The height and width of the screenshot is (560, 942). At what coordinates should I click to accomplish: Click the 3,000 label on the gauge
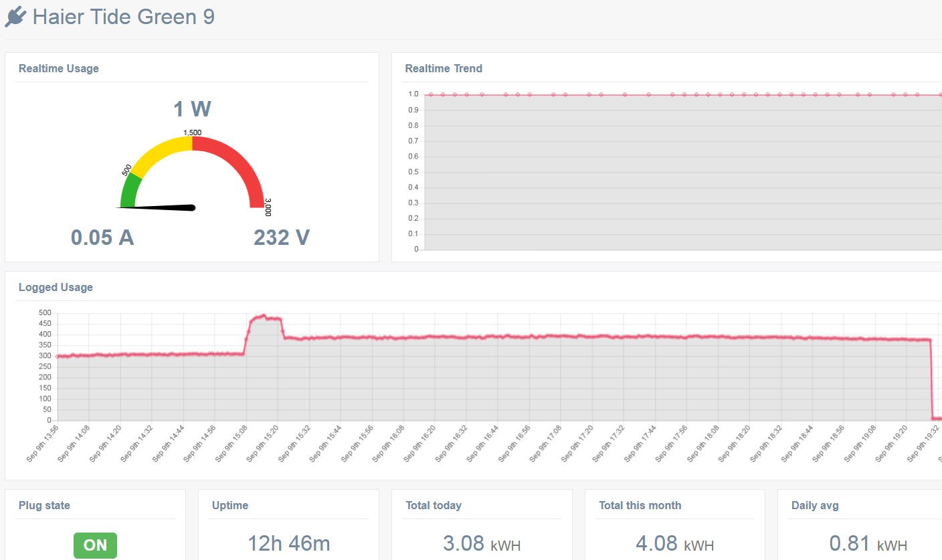(268, 207)
